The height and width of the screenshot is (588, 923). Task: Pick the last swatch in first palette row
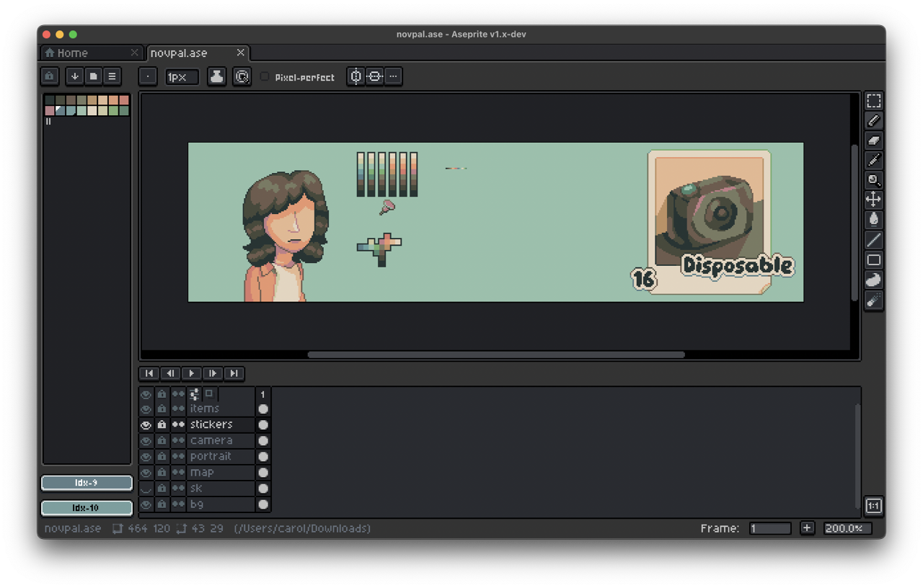(x=124, y=100)
